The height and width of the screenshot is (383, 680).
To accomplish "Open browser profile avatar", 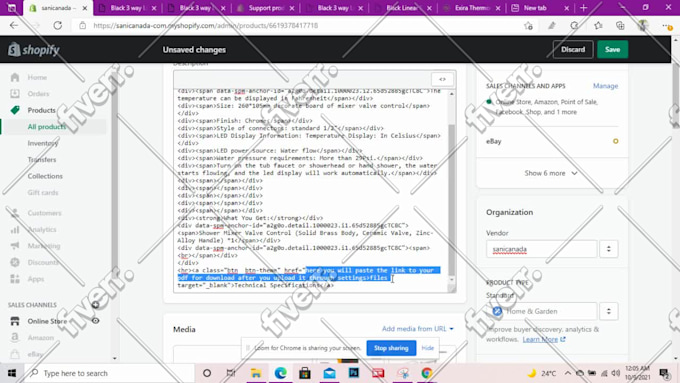I will (643, 26).
